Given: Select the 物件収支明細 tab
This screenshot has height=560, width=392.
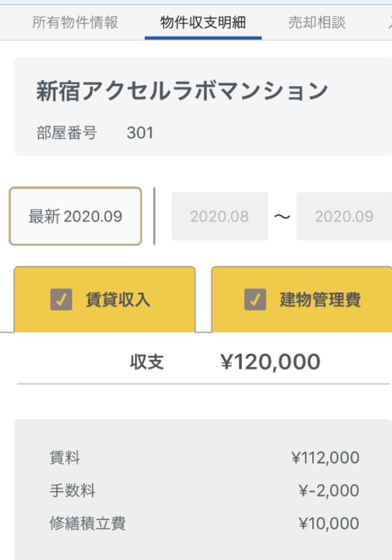Looking at the screenshot, I should click(x=203, y=23).
